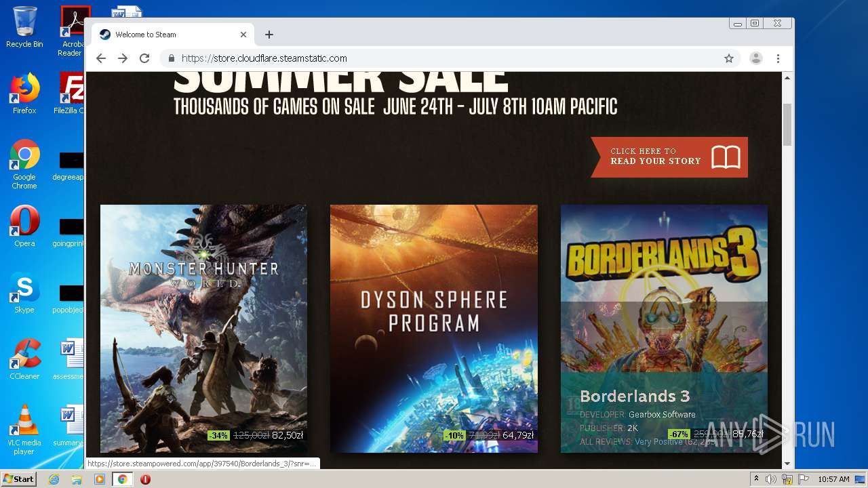Open the Google Chrome desktop icon
The height and width of the screenshot is (488, 868).
click(x=24, y=164)
